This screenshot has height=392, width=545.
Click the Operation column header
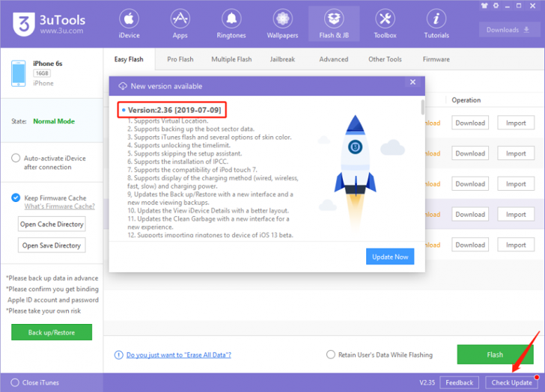pos(466,100)
